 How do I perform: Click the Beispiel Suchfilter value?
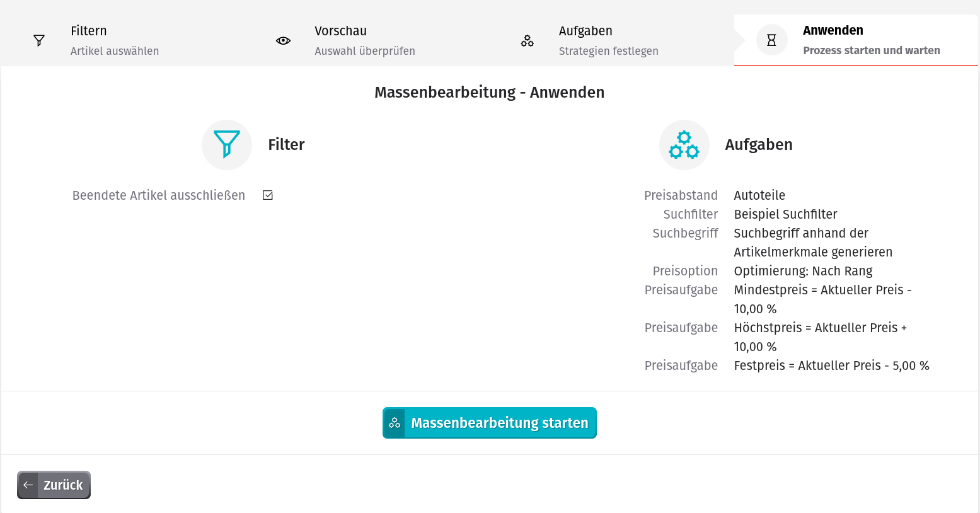pos(785,214)
